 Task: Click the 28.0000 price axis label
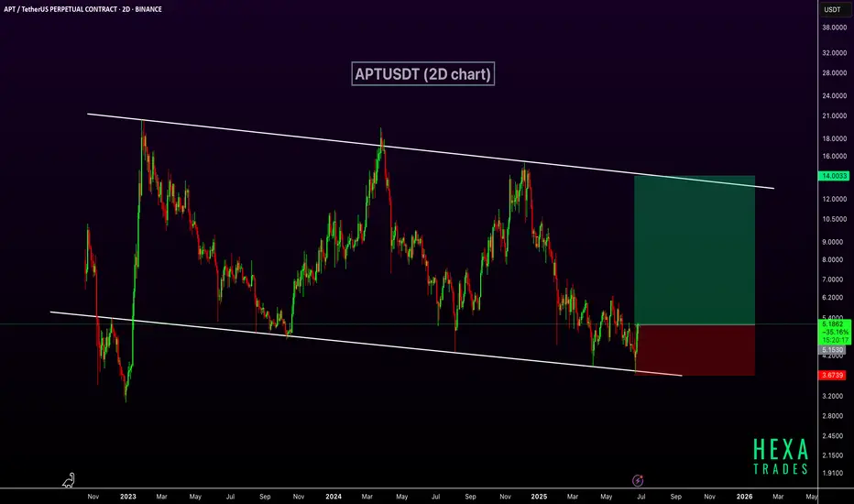pos(835,73)
